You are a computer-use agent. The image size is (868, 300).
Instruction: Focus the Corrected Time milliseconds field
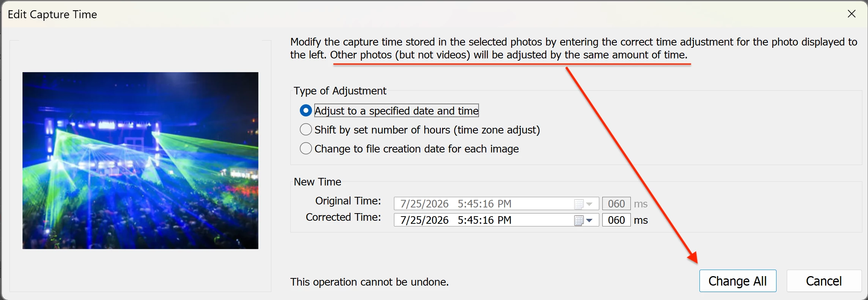tap(616, 220)
